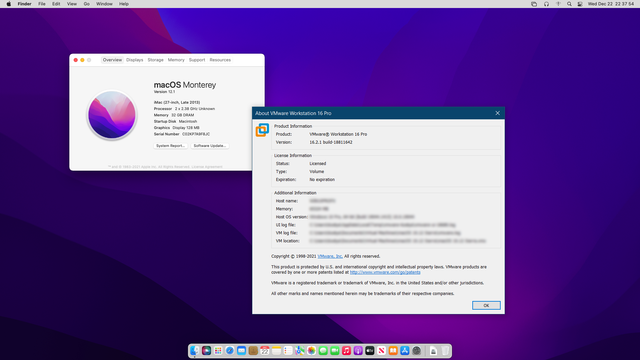Image resolution: width=640 pixels, height=360 pixels.
Task: Launch Safari from the Dock
Action: click(230, 351)
